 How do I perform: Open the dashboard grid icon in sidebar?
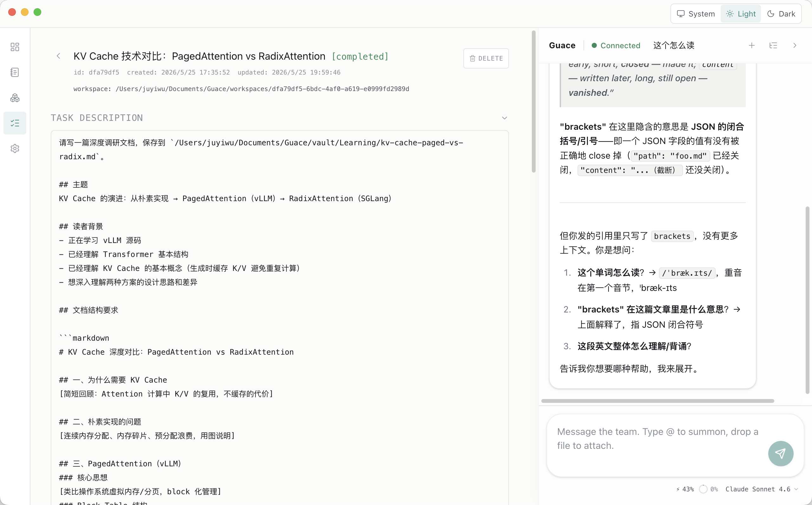tap(15, 47)
